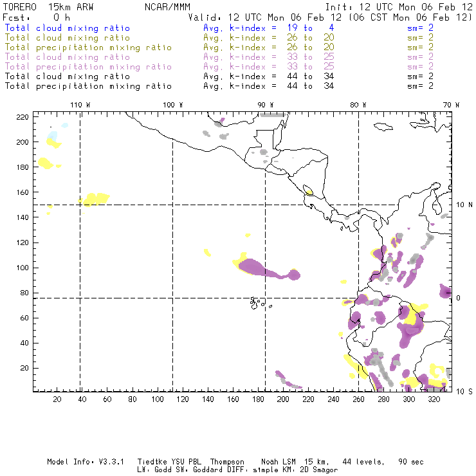Click "Avg. k-index = 44 to 34" in the black precipitation row
Viewport: 476px width, 476px height.
coord(269,86)
